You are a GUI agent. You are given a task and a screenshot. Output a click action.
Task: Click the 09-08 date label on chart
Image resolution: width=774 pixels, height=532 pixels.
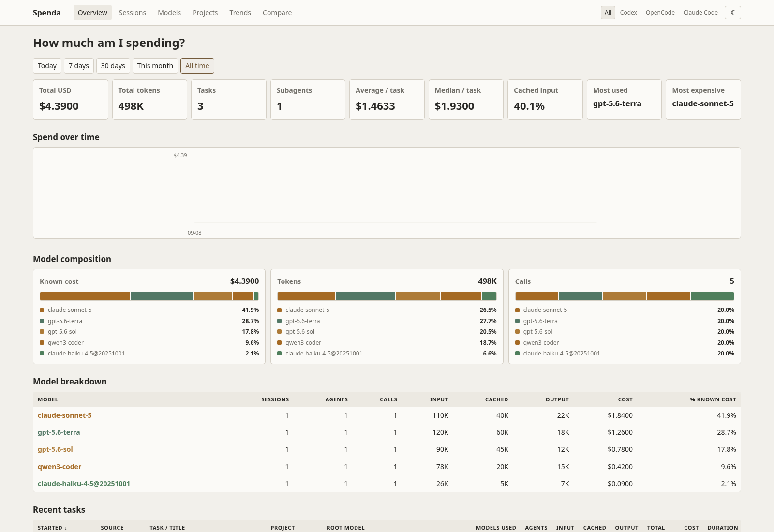(194, 233)
